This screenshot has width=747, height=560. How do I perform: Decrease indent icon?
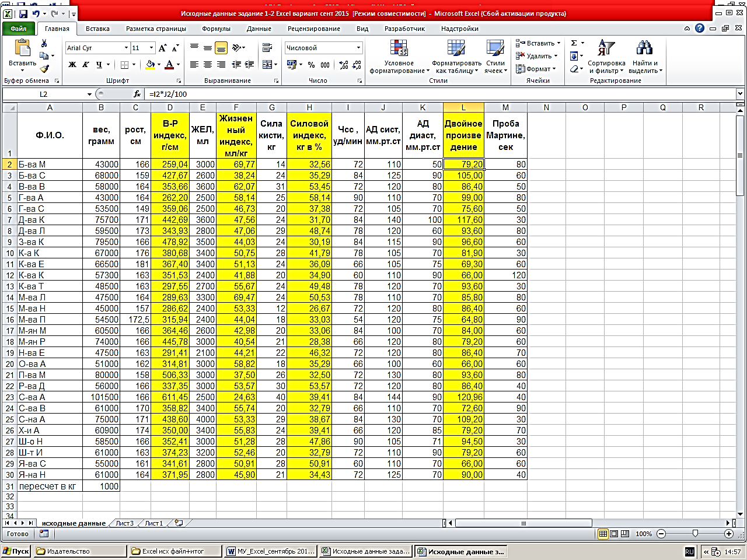(x=236, y=65)
